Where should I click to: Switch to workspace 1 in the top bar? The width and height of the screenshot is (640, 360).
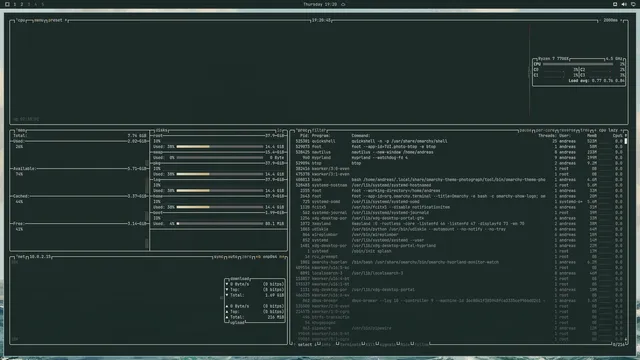(x=15, y=4)
